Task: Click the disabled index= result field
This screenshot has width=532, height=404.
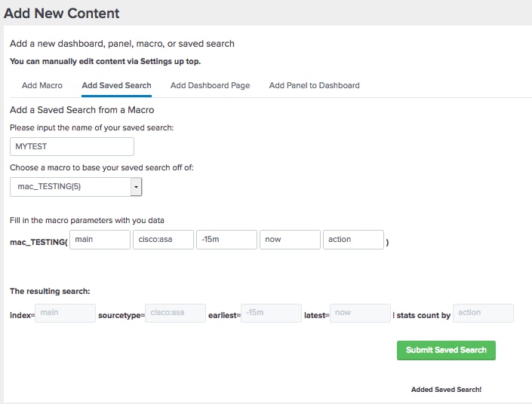Action: pyautogui.click(x=65, y=313)
